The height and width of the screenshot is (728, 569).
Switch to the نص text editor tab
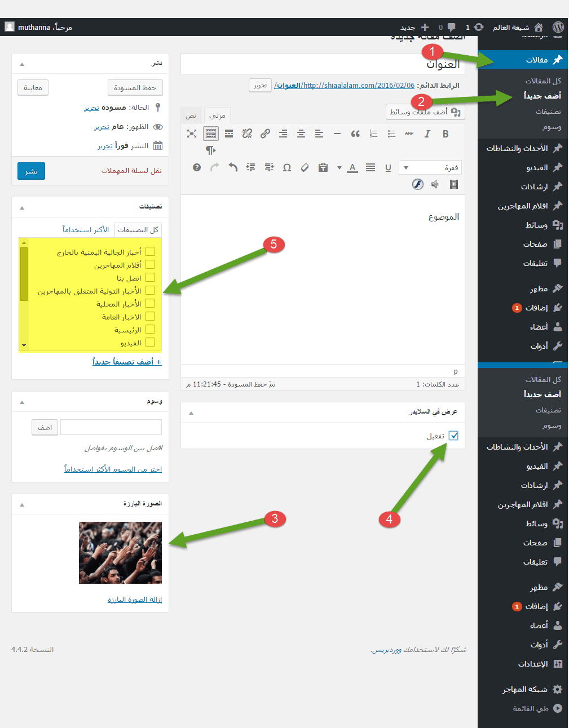192,115
